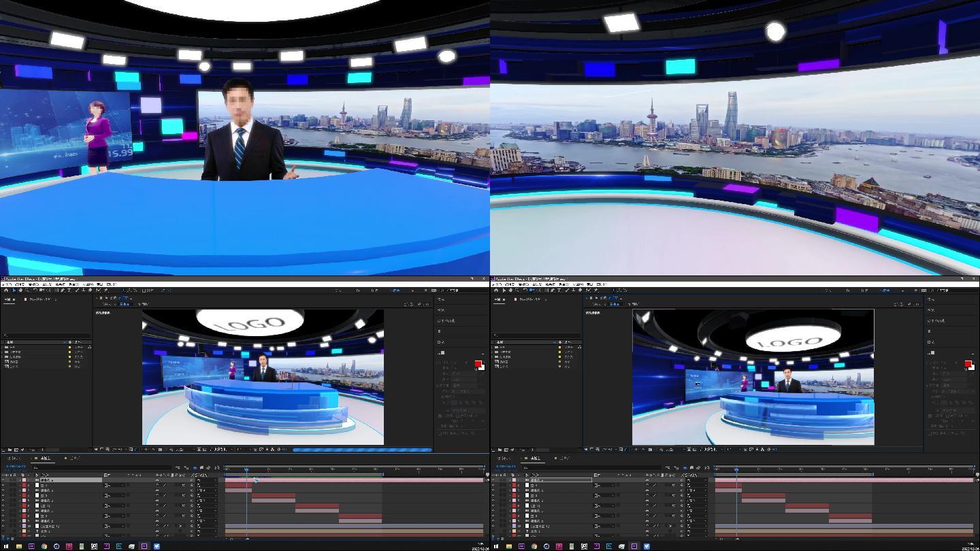Select the Puppet Pin tool in left window

click(x=106, y=290)
